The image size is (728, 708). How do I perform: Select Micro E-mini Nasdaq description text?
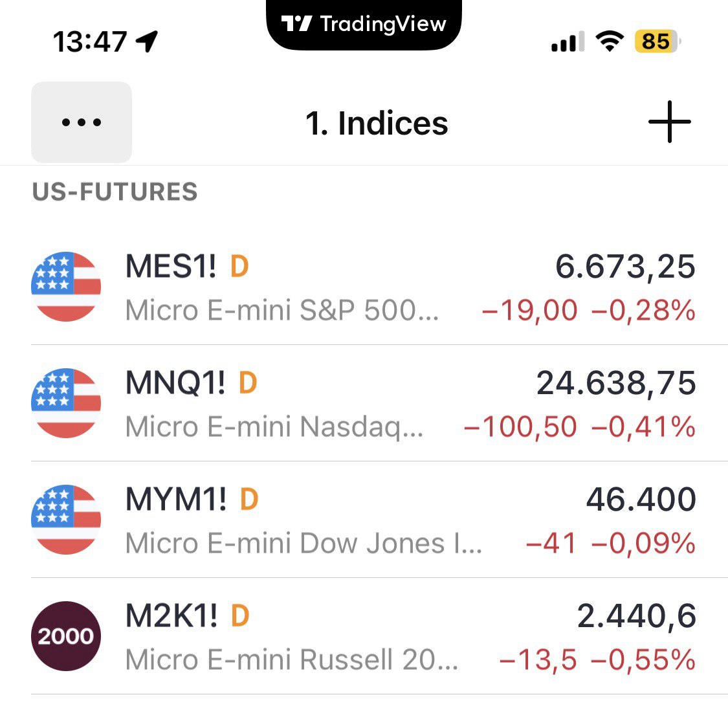[274, 427]
